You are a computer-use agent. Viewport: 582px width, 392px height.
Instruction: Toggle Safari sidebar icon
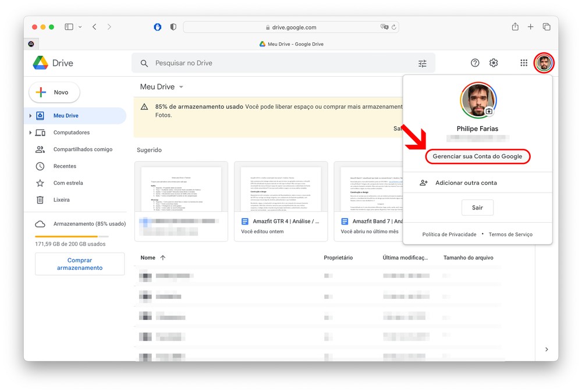point(69,27)
